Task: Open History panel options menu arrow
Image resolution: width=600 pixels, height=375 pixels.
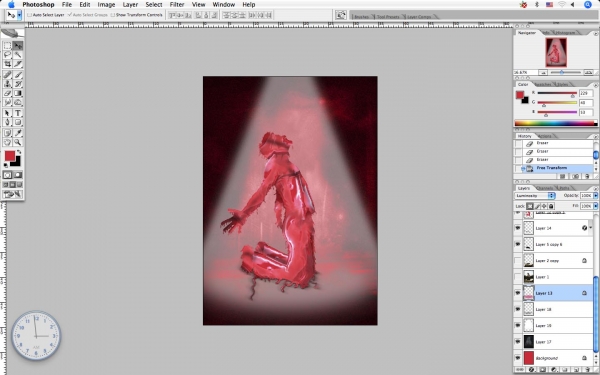Action: click(x=595, y=137)
